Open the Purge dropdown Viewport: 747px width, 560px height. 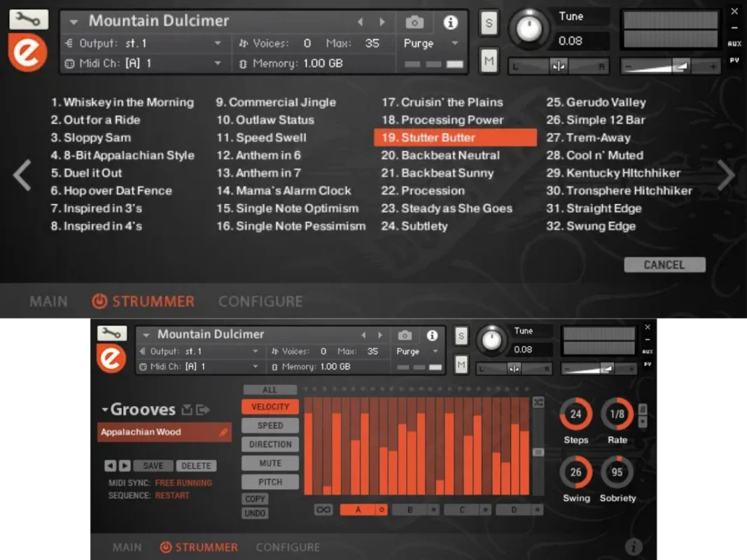point(431,43)
